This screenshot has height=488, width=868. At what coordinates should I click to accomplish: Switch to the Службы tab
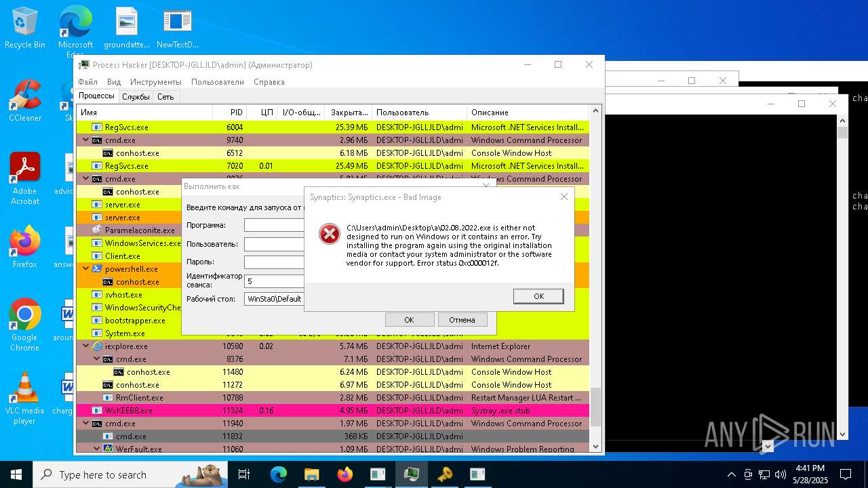136,97
